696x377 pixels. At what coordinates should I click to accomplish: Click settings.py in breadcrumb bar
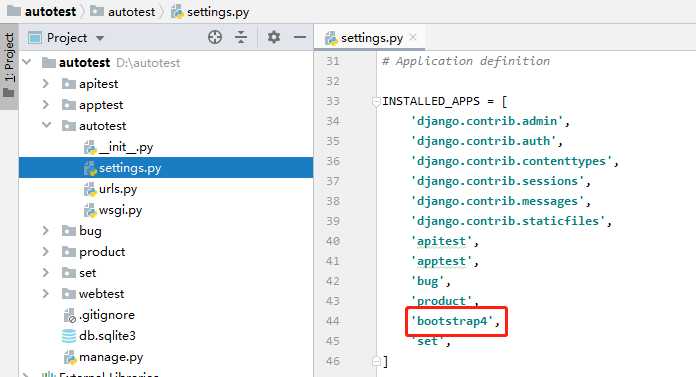(210, 12)
